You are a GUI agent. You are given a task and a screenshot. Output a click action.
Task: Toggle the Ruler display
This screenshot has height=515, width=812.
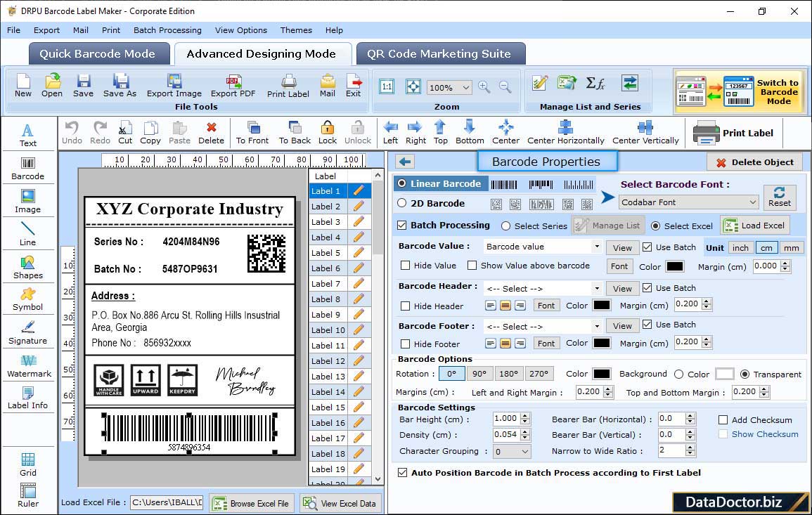pyautogui.click(x=28, y=496)
